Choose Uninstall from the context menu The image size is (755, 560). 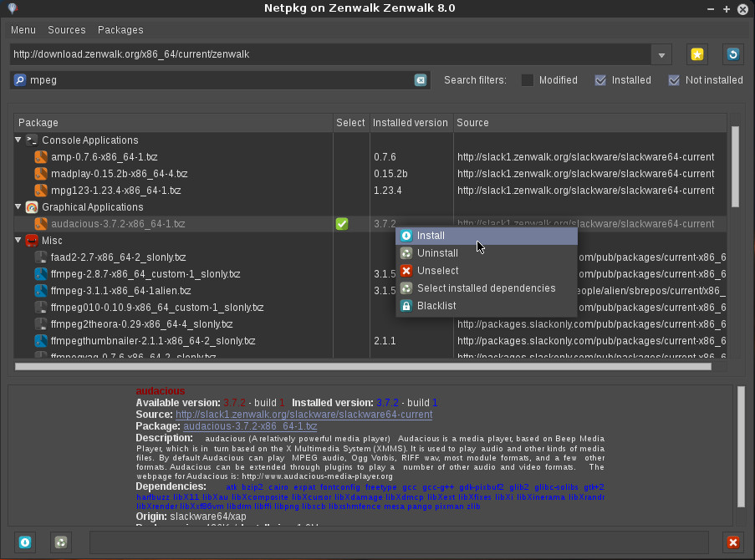[x=487, y=252]
